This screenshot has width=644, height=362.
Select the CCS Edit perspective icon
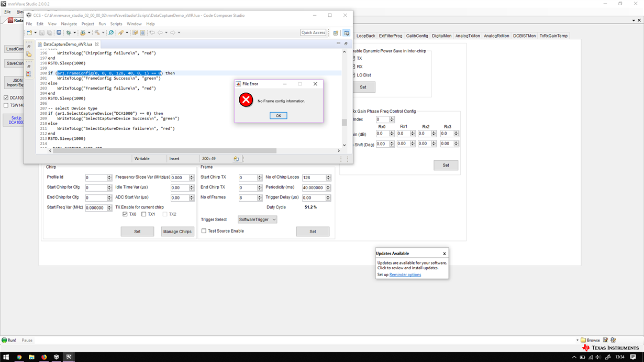pos(347,32)
